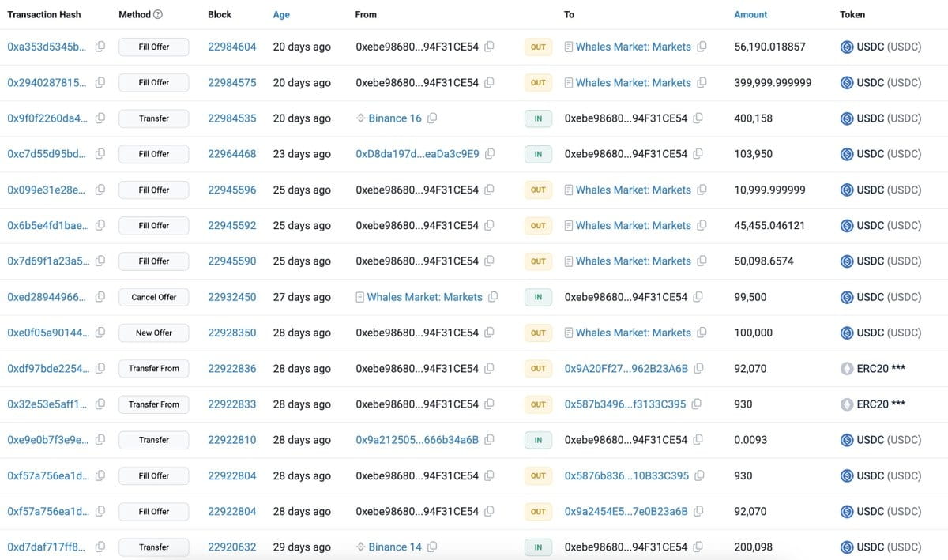Click Transfer From badge in block 22922836 row
The image size is (948, 560).
(154, 368)
